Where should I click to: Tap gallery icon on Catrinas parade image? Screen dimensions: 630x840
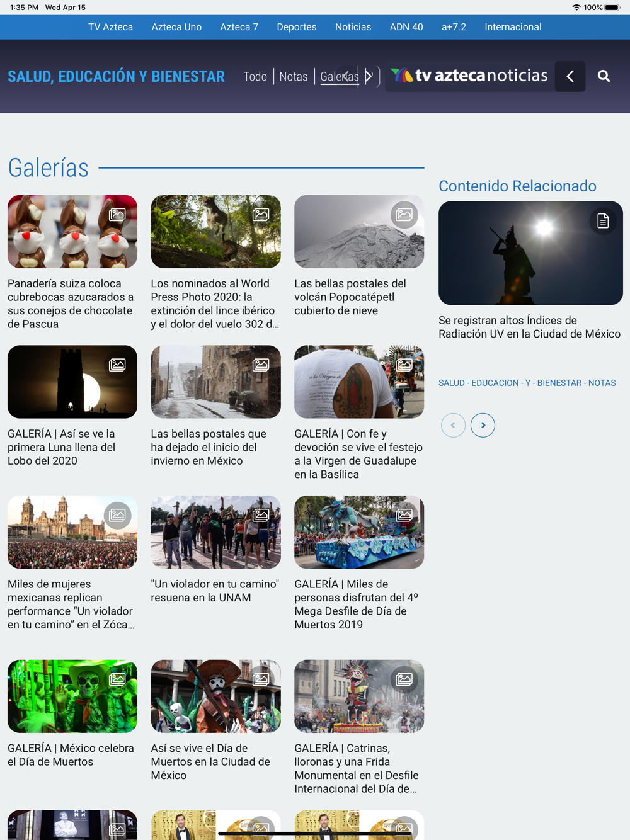click(404, 679)
